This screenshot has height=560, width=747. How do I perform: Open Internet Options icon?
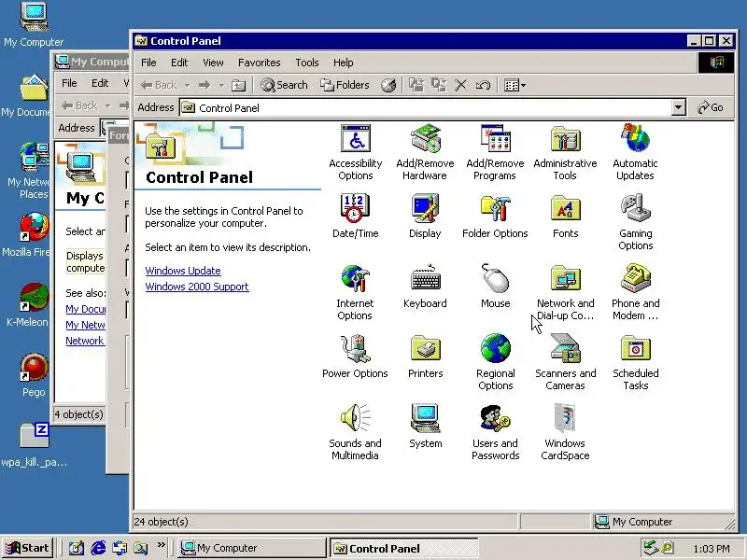pos(355,292)
